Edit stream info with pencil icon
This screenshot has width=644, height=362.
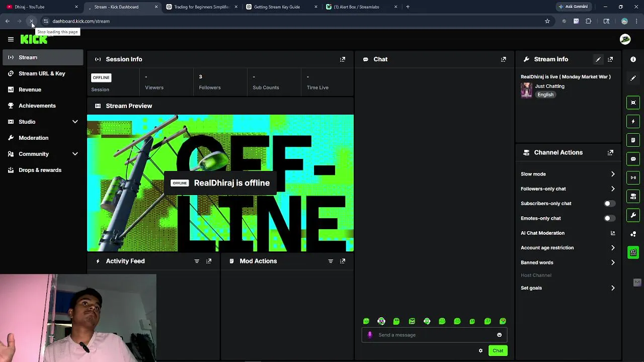(598, 59)
